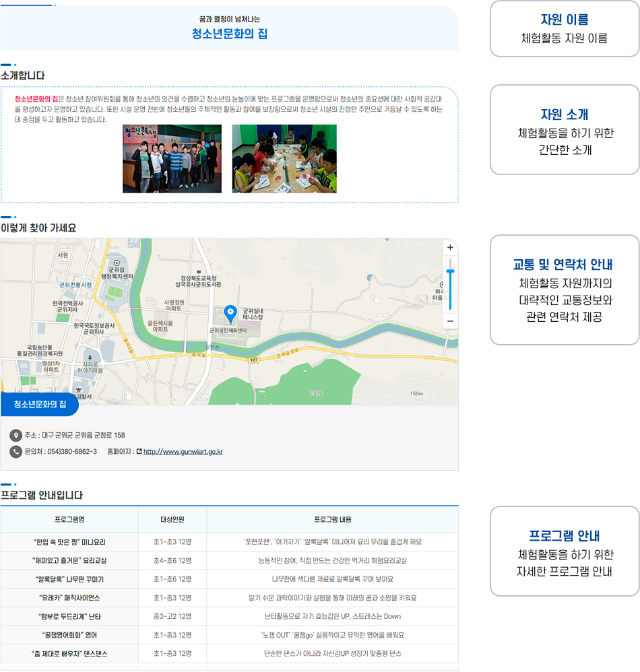Click the 프로그램 안내 info card
Screen dimensions: 640x672
point(565,551)
